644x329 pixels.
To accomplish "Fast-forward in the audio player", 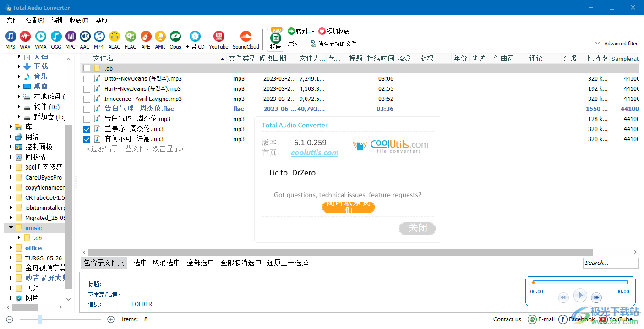I will tap(596, 298).
